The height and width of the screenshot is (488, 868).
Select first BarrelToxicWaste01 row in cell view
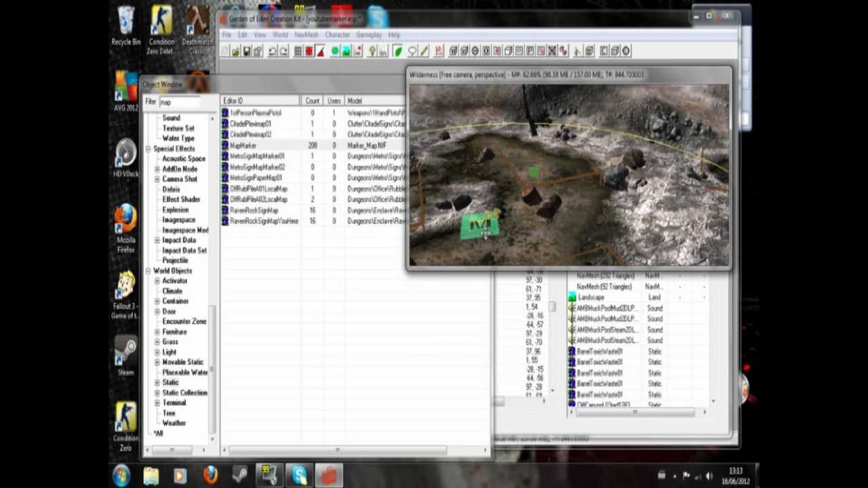click(599, 351)
